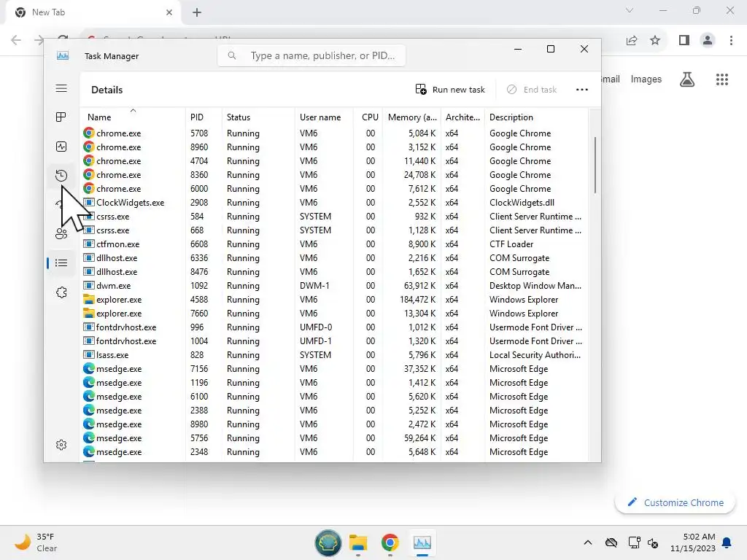Select explorer.exe with PID 7660
Screen dimensions: 747x560
(334, 314)
